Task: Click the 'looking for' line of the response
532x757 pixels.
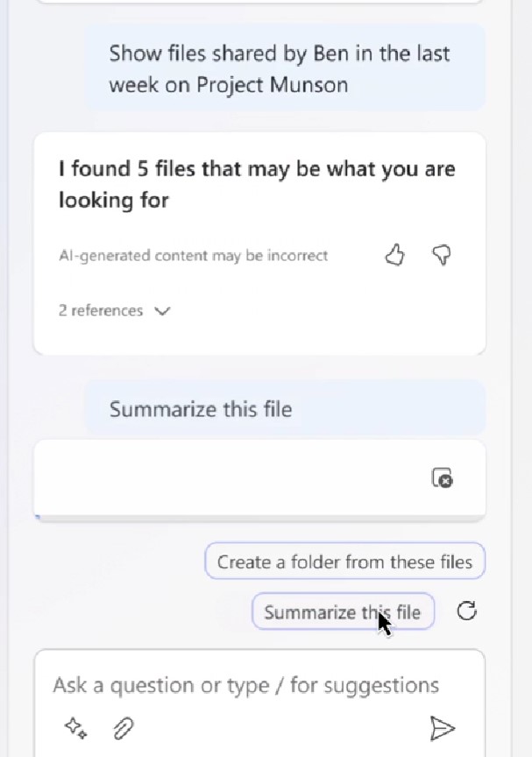Action: pyautogui.click(x=114, y=201)
